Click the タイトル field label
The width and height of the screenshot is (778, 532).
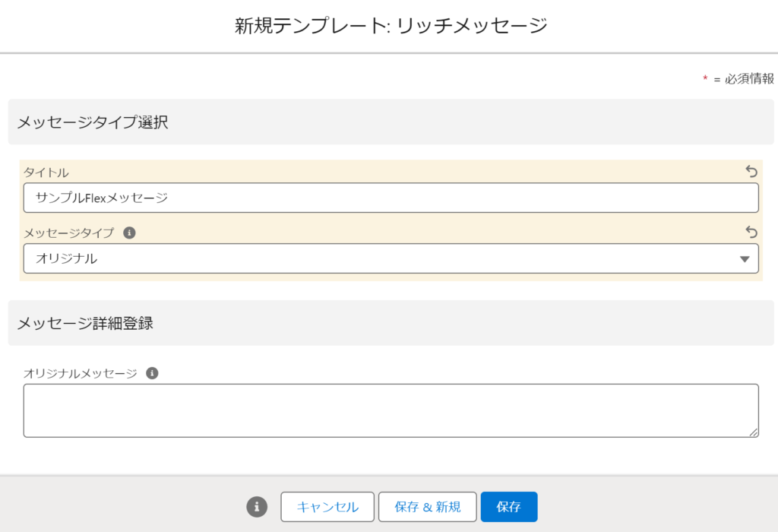(46, 173)
